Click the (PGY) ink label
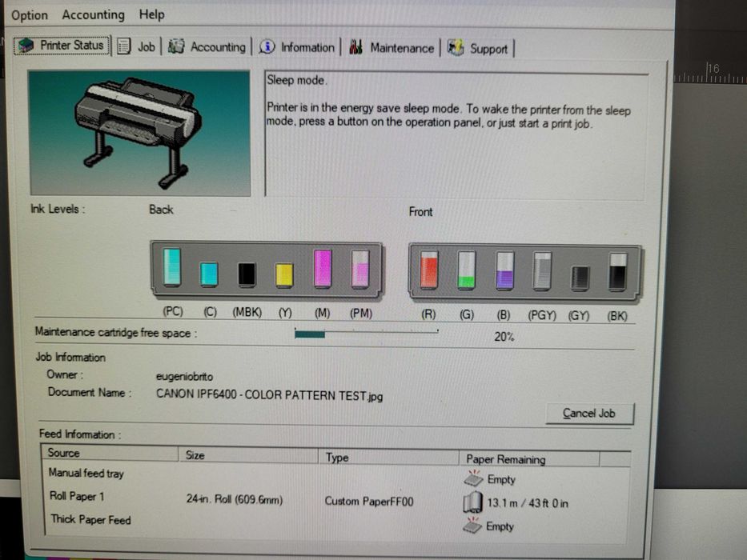The width and height of the screenshot is (747, 560). click(x=542, y=315)
